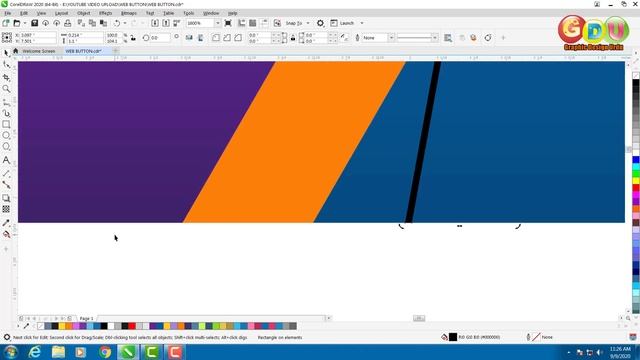Image resolution: width=640 pixels, height=360 pixels.
Task: Open the File menu
Action: [x=8, y=13]
